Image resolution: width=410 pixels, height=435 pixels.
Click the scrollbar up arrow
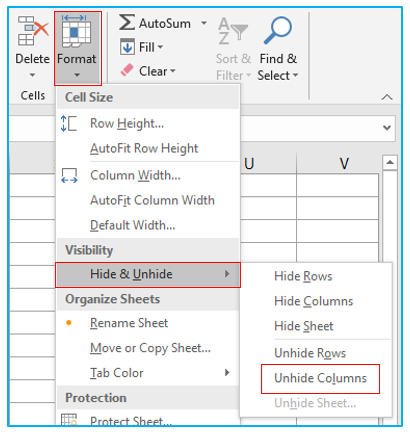tap(390, 163)
